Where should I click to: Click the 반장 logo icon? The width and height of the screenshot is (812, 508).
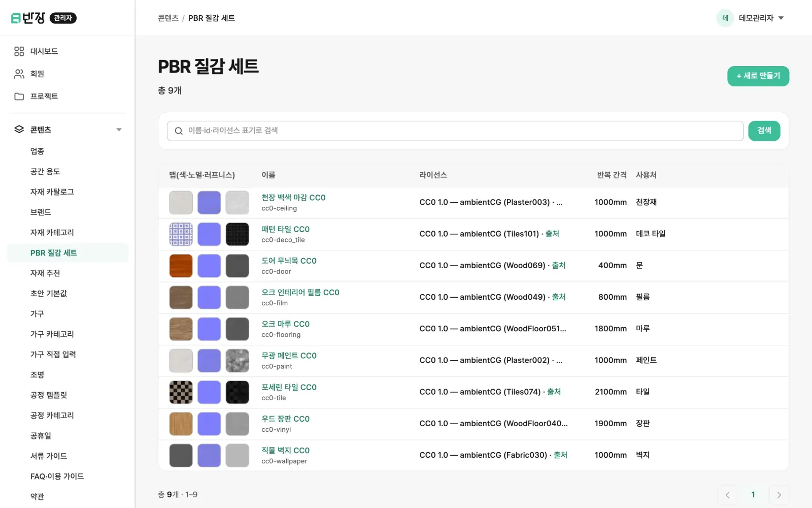coord(16,18)
